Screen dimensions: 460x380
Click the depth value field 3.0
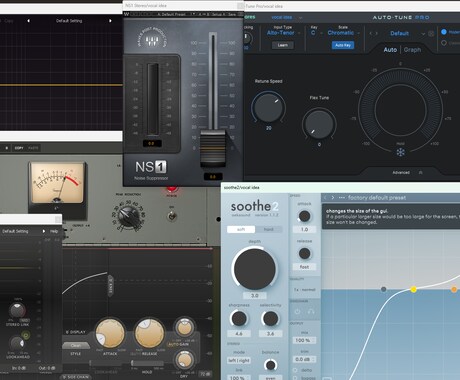coord(255,296)
